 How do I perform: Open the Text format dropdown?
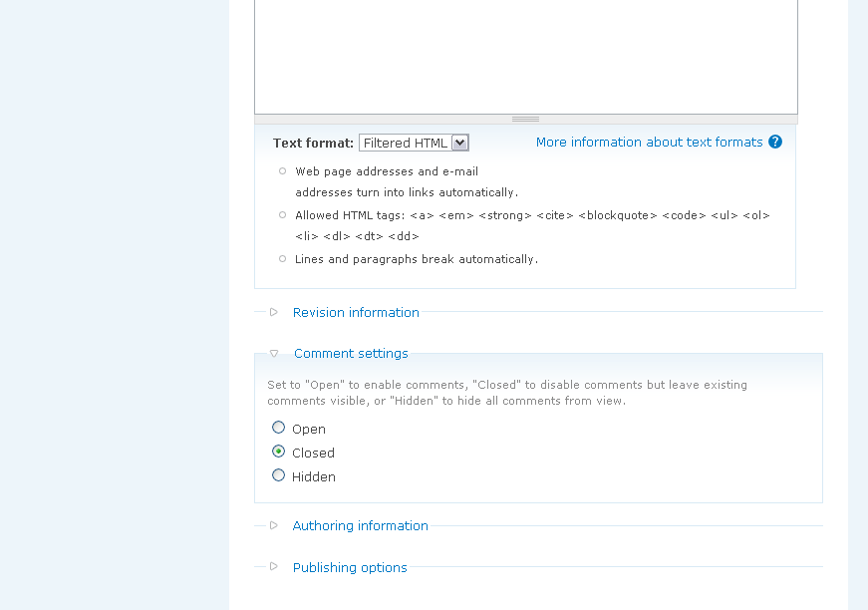(414, 143)
